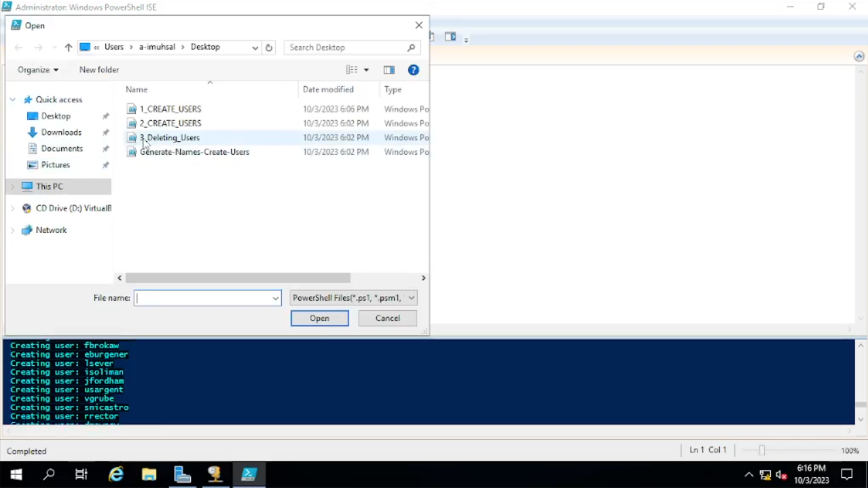The width and height of the screenshot is (868, 488).
Task: Collapse the Quick access tree node
Action: pyautogui.click(x=13, y=100)
